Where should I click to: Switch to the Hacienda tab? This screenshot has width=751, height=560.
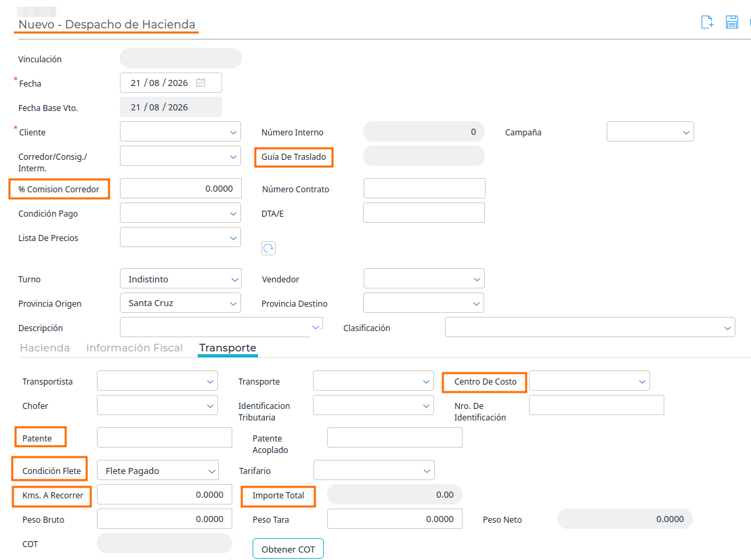click(x=45, y=348)
